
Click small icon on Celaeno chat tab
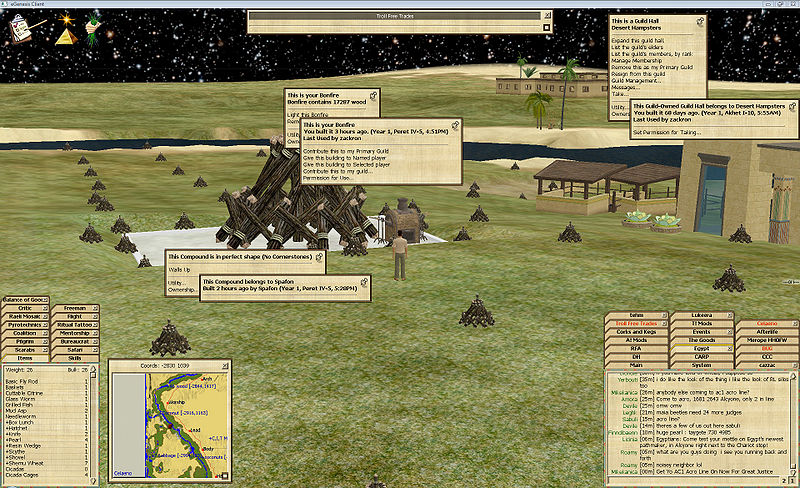pyautogui.click(x=794, y=324)
